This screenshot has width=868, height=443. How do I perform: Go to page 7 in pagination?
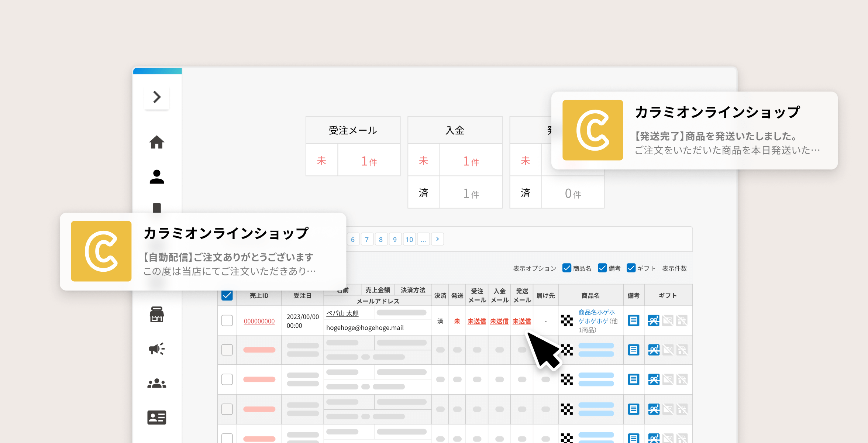pos(367,240)
